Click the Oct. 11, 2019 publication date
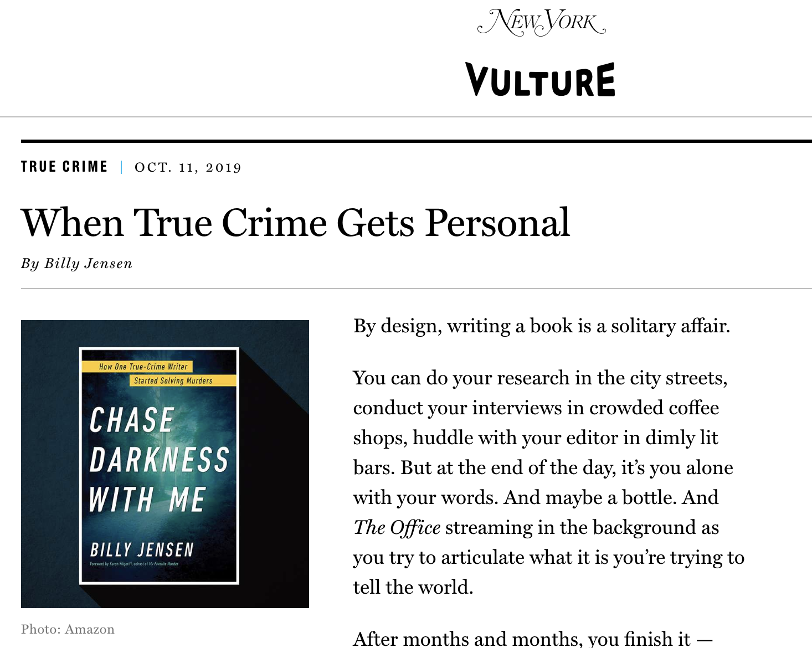Image resolution: width=812 pixels, height=648 pixels. [188, 167]
